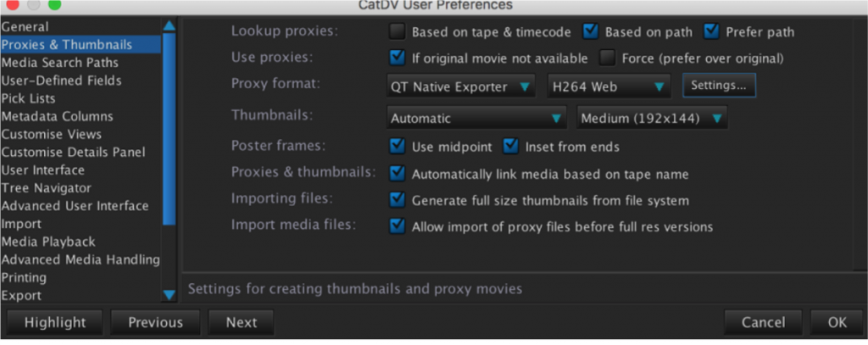Open Customise Details Panel category
Image resolution: width=868 pixels, height=345 pixels.
(81, 152)
